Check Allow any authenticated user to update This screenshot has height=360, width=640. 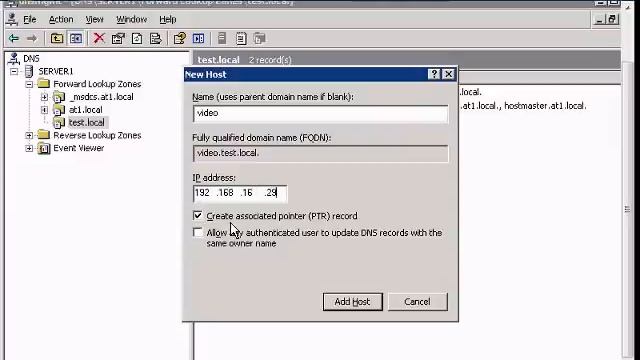pyautogui.click(x=198, y=232)
